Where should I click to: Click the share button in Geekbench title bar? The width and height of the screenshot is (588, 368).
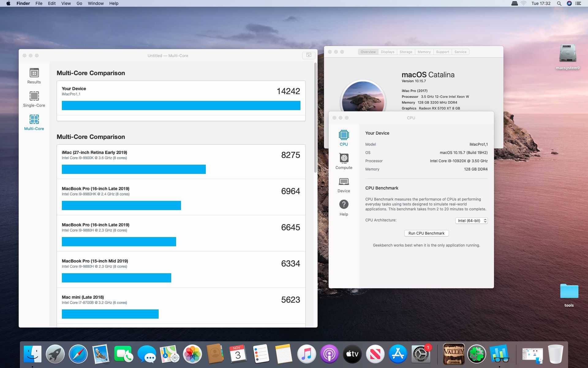[x=309, y=55]
